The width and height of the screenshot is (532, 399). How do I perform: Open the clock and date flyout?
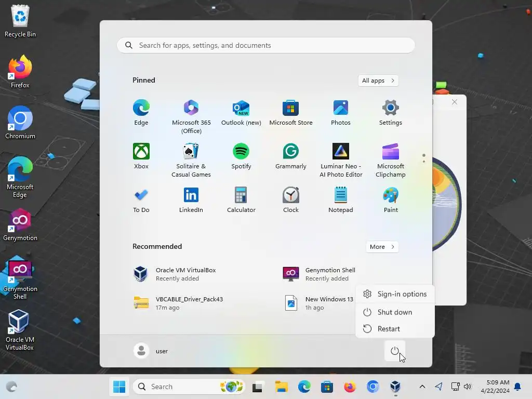point(495,387)
